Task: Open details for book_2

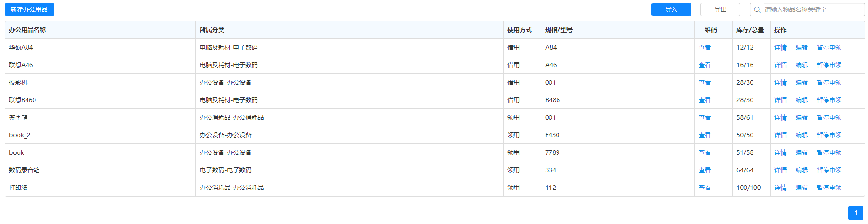Action: (780, 135)
